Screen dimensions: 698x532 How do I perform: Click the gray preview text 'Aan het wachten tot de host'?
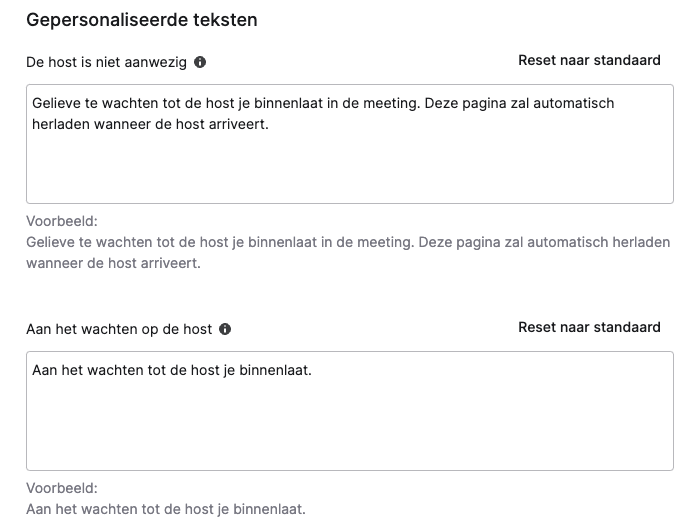(x=166, y=509)
